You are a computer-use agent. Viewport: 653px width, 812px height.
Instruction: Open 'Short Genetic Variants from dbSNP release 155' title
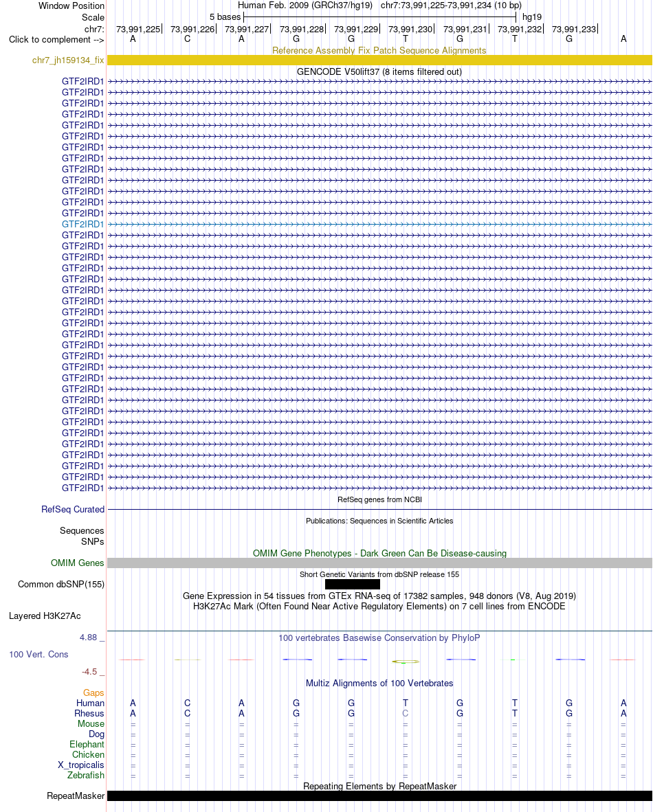(x=379, y=574)
